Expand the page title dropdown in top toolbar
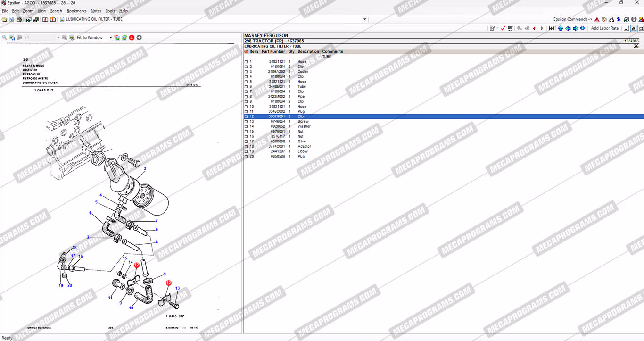The width and height of the screenshot is (644, 341). (x=364, y=19)
